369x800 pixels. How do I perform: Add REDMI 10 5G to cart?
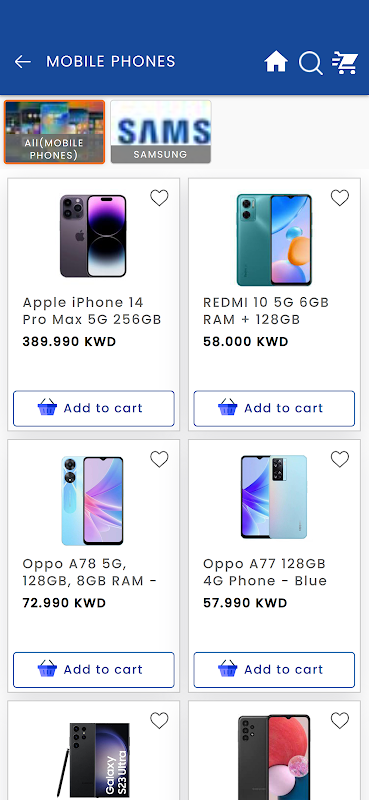(x=274, y=408)
